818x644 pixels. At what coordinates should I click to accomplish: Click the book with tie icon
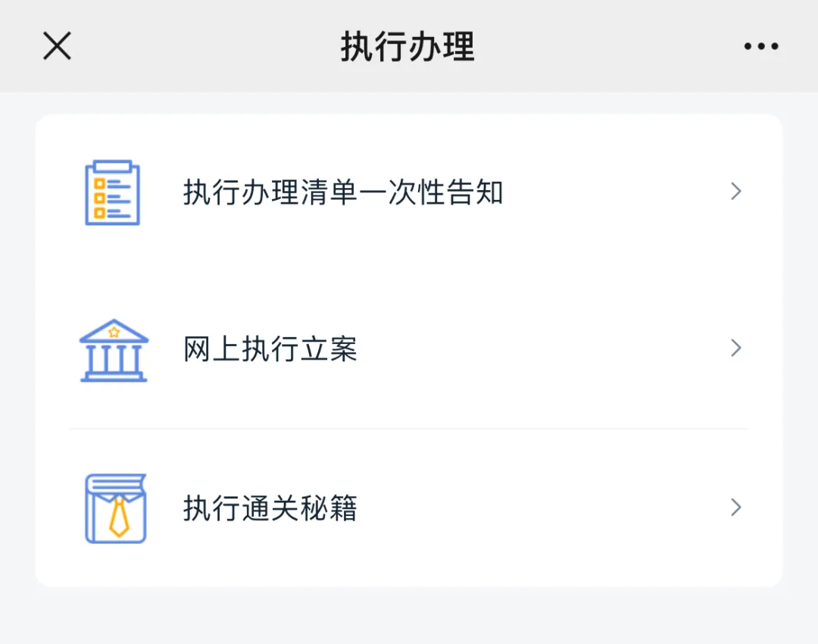pyautogui.click(x=115, y=508)
